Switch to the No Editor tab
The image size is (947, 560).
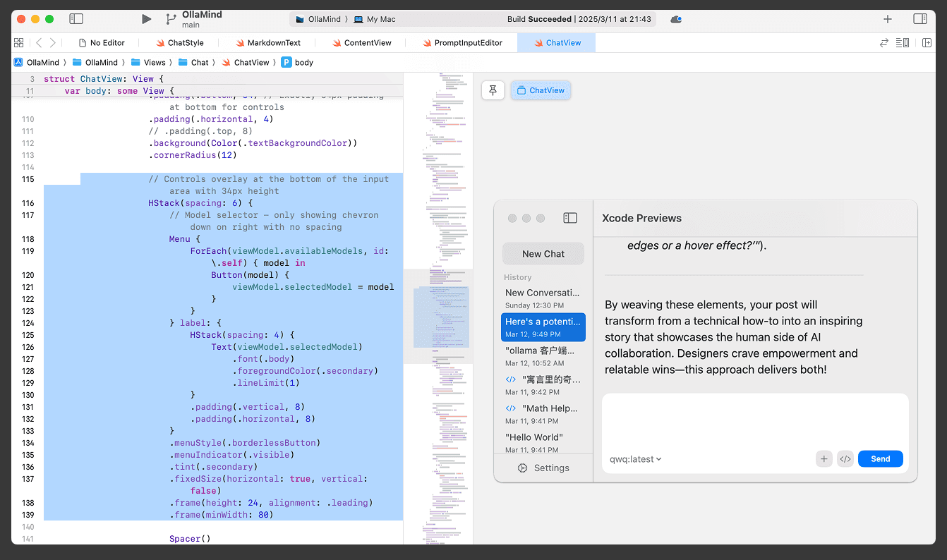point(103,42)
